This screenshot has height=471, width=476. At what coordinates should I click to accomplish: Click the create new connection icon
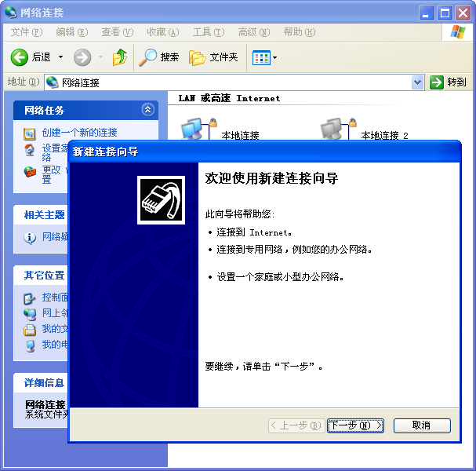(30, 133)
